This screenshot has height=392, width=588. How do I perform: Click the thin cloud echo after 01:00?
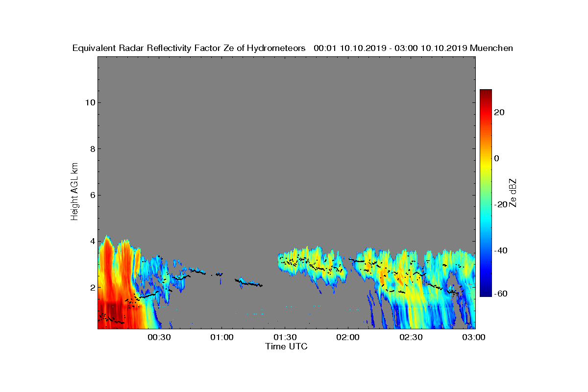point(249,283)
